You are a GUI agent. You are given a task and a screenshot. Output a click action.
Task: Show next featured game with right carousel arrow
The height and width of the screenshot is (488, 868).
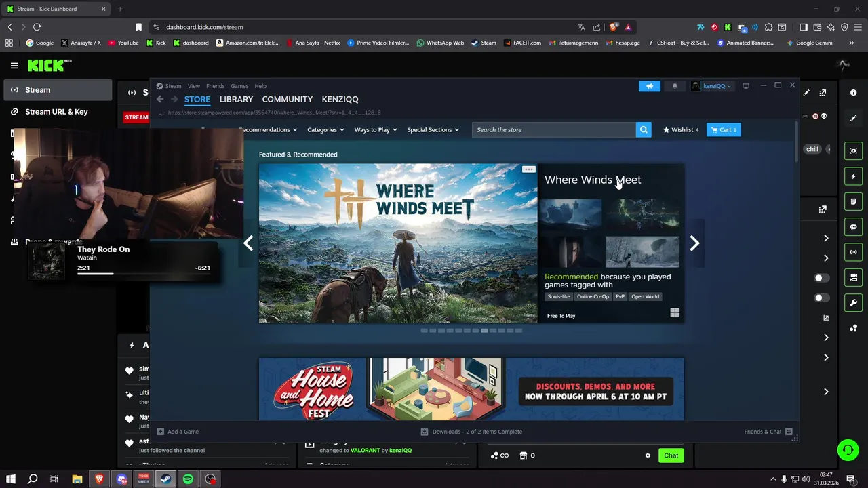(694, 243)
